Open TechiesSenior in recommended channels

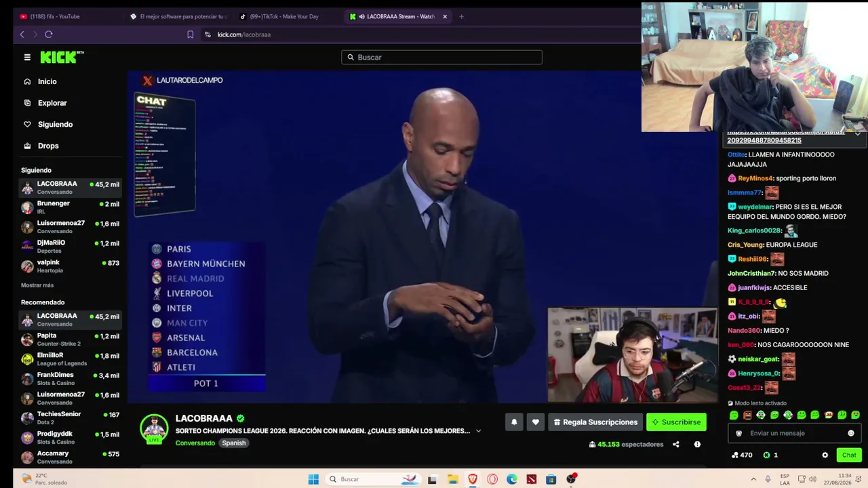[71, 418]
